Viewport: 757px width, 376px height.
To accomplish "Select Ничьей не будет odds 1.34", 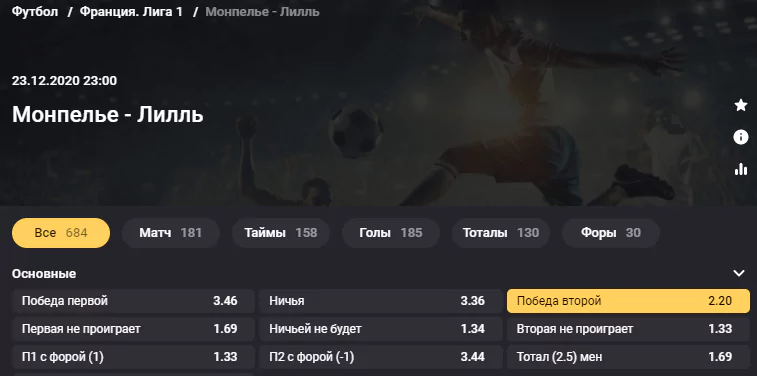I will pyautogui.click(x=380, y=329).
